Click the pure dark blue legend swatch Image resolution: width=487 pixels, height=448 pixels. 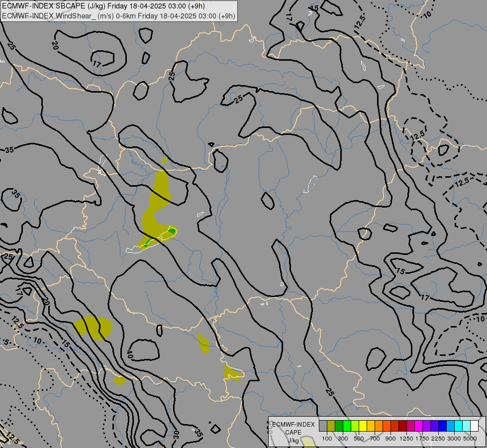[443, 426]
